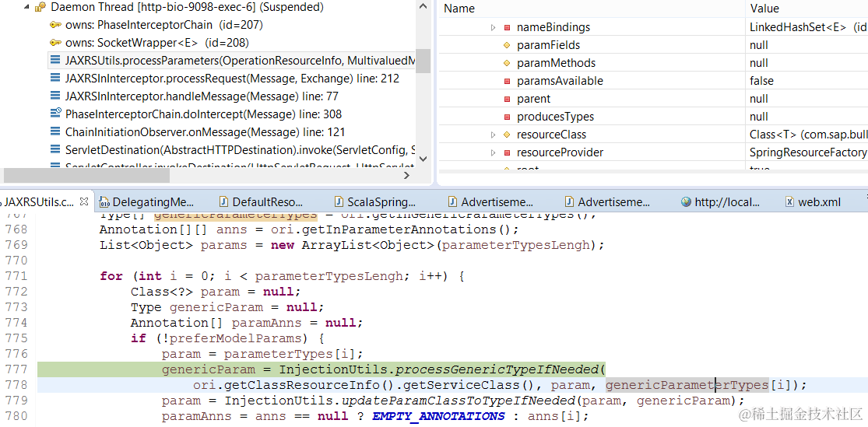The image size is (868, 427).
Task: Click the Name column header in Variables
Action: (x=459, y=9)
